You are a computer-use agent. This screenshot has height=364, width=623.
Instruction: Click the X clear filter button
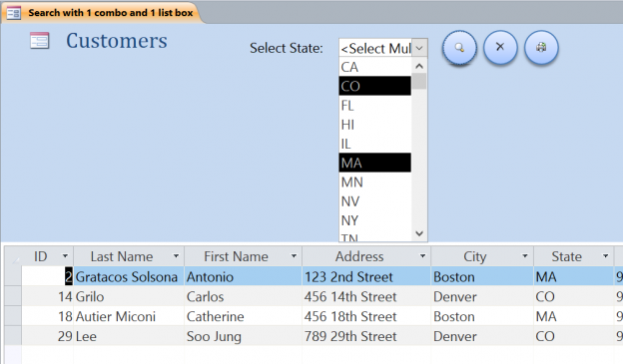500,47
